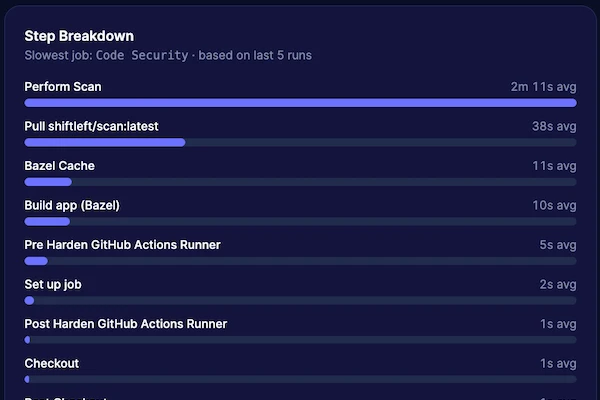
Task: Click the 2m 11s avg duration
Action: click(543, 87)
